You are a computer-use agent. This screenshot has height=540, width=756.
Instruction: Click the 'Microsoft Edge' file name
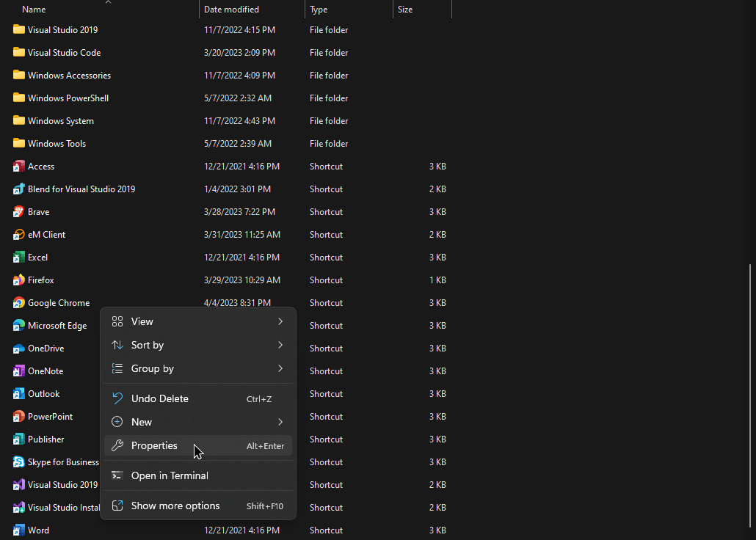57,326
